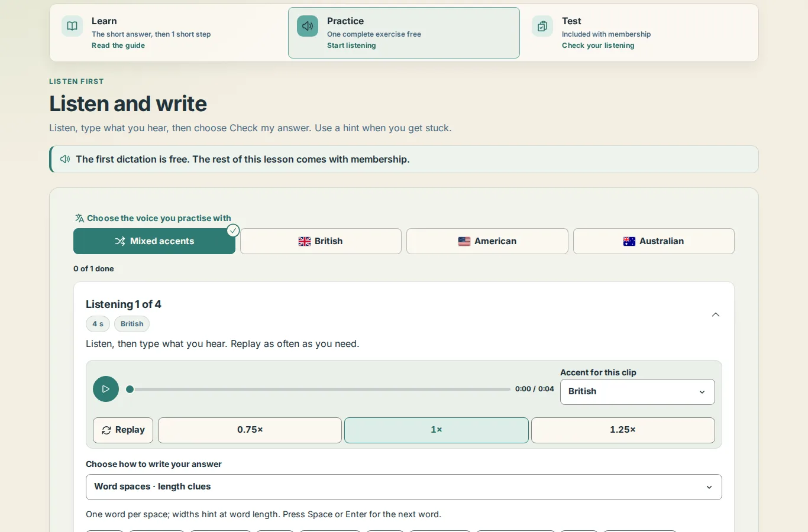Set playback speed to 1.25×
Screen dimensions: 808x532
pos(623,430)
